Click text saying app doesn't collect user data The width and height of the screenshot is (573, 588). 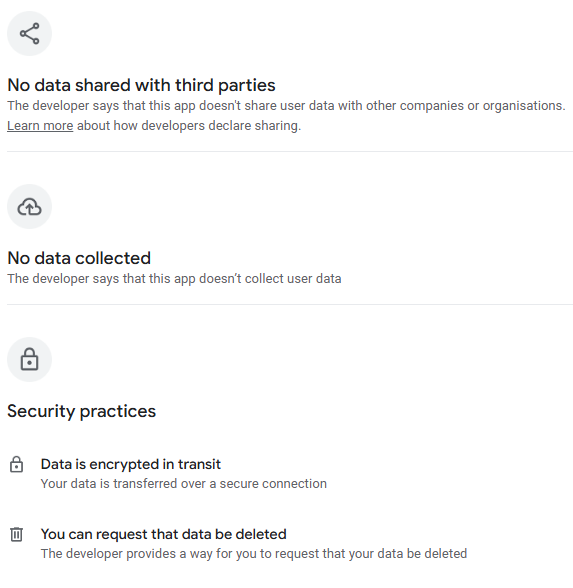[x=174, y=279]
